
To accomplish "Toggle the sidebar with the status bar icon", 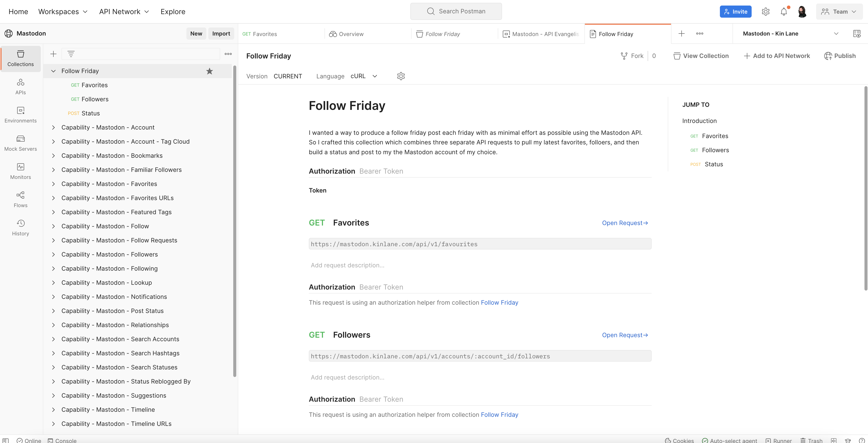I will point(6,440).
